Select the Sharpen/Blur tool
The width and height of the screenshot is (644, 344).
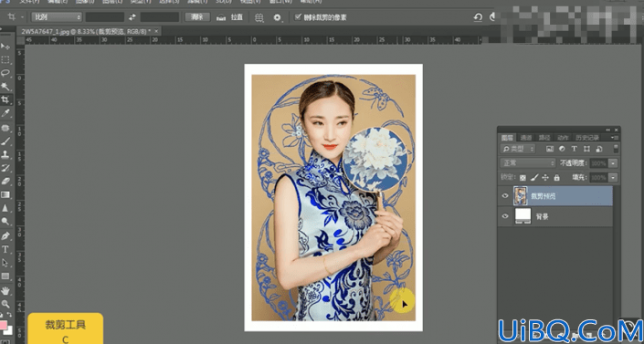(x=5, y=208)
